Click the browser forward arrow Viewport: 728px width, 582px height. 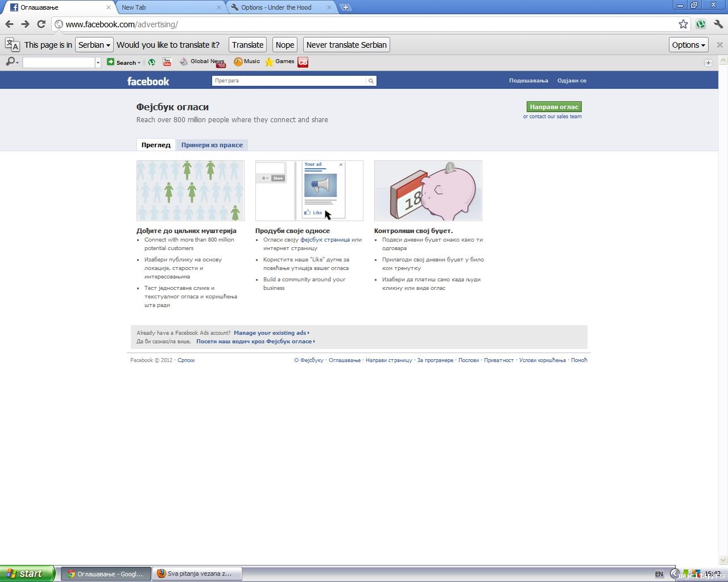coord(25,24)
